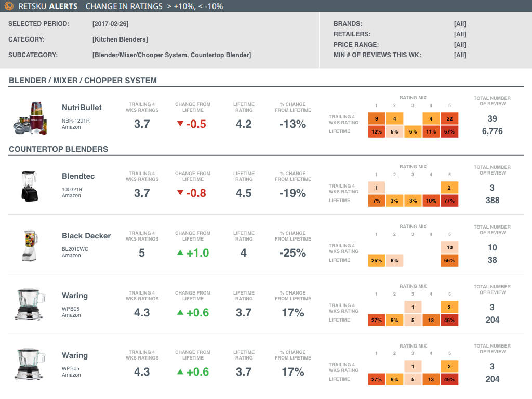Click NutriBullet's -13% change from lifetime
The image size is (532, 399).
(x=292, y=124)
